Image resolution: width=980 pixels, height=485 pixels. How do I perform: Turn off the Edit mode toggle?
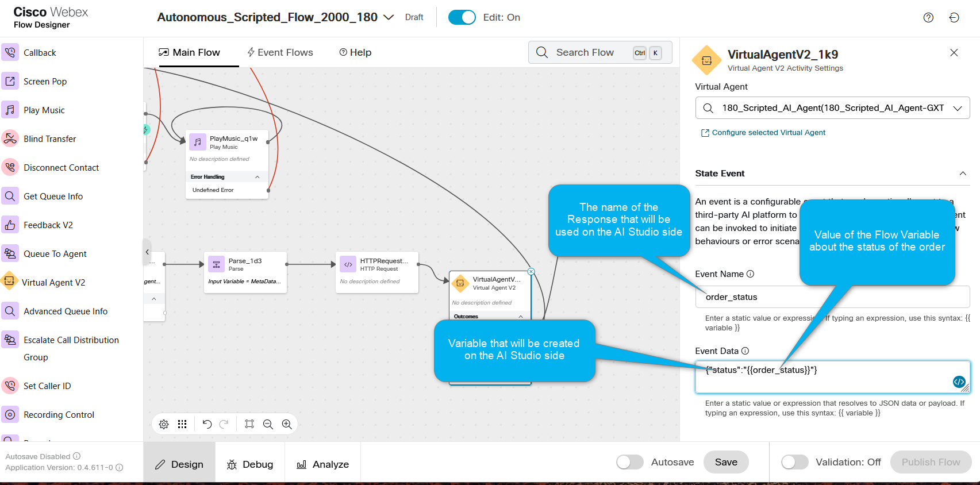462,17
